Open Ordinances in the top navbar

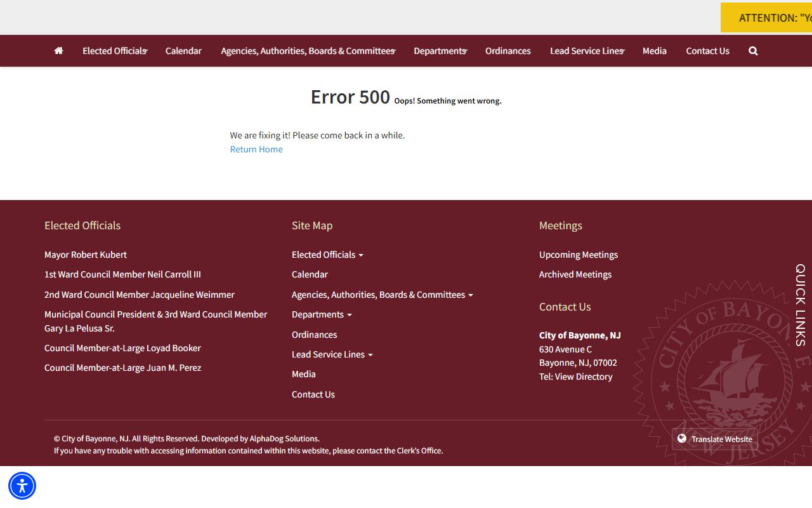(508, 51)
